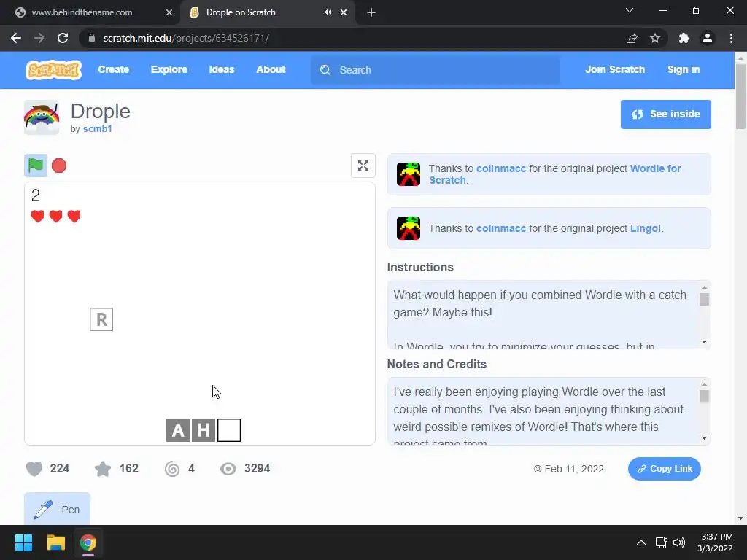Mute the Drople tab audio icon
Viewport: 747px width, 560px height.
click(328, 12)
